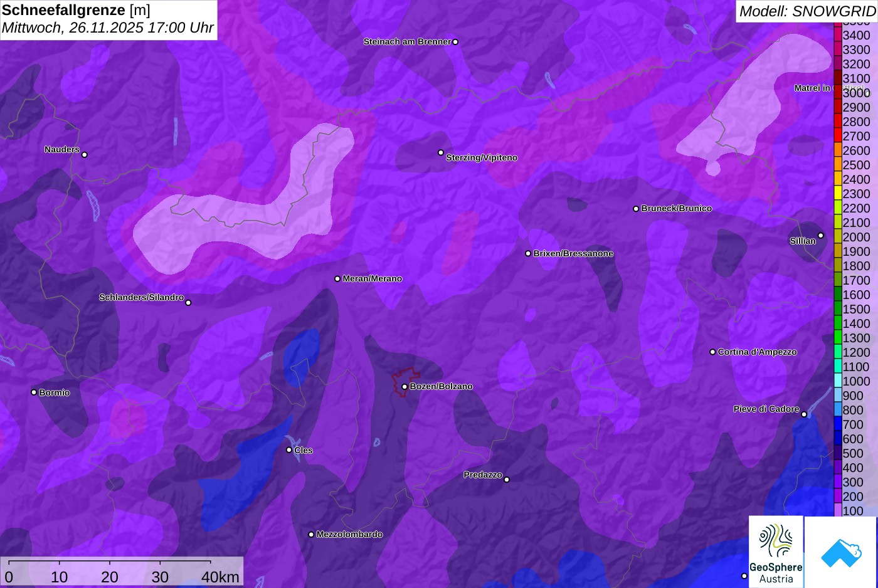Click the date 'Mittwoch, 26.11.2025 17:00 Uhr'

[x=108, y=28]
